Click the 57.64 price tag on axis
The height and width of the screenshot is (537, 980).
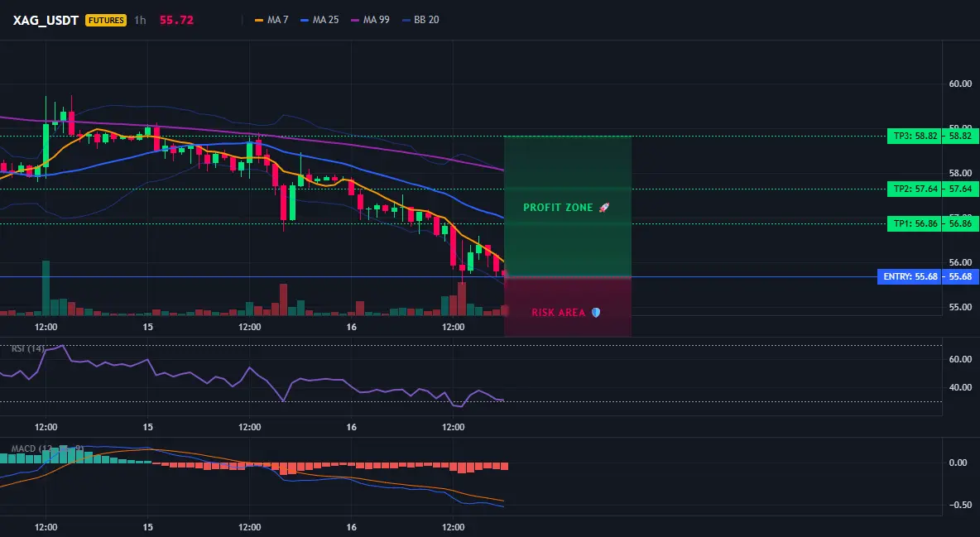pos(960,189)
